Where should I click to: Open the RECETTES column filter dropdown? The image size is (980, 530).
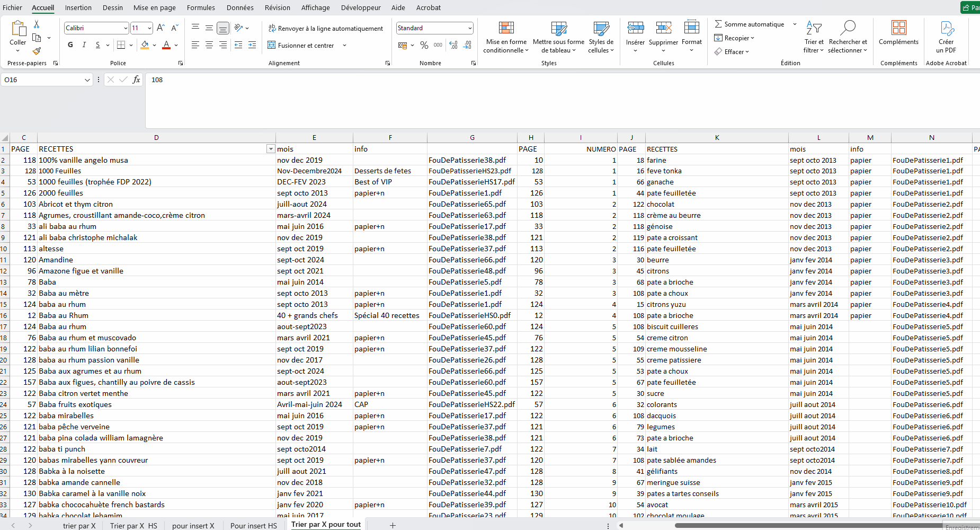pos(271,149)
